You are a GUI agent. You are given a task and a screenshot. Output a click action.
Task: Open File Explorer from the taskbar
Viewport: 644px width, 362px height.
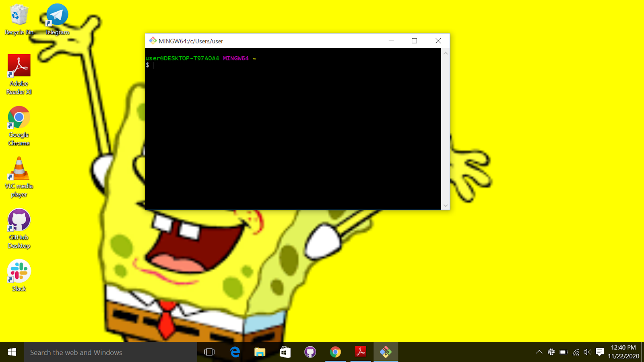tap(260, 352)
